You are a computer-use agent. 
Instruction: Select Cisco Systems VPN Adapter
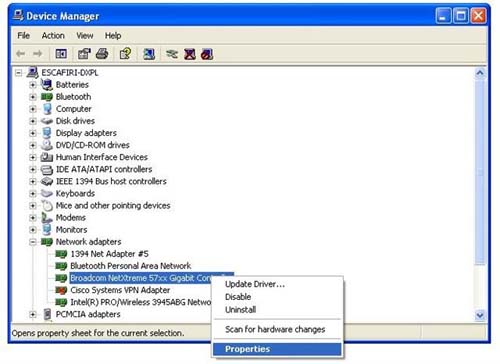point(120,290)
